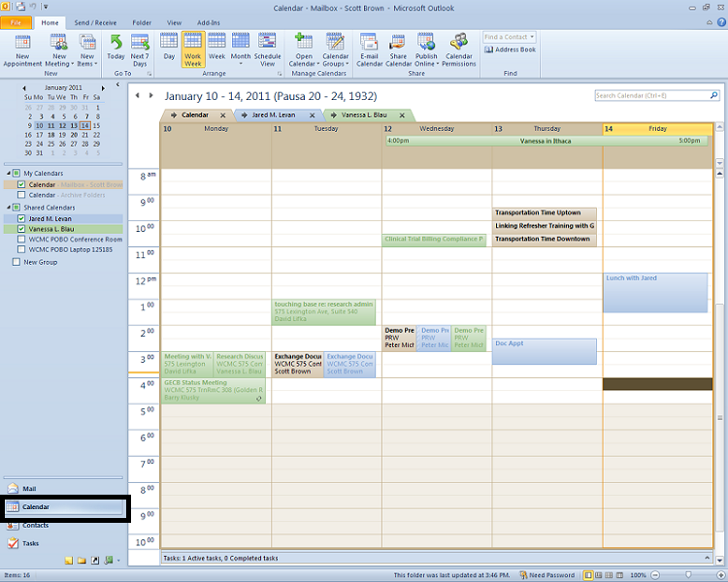Collapse the Shared Calendars group
This screenshot has width=728, height=582.
point(8,208)
